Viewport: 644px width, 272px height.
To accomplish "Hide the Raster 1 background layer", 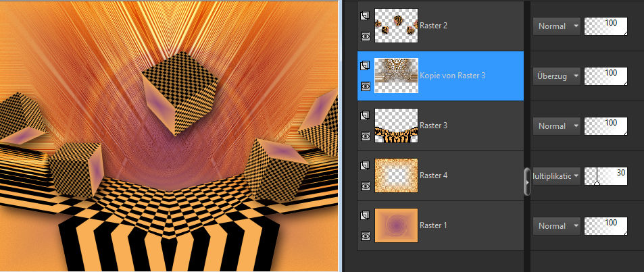I will coord(366,236).
